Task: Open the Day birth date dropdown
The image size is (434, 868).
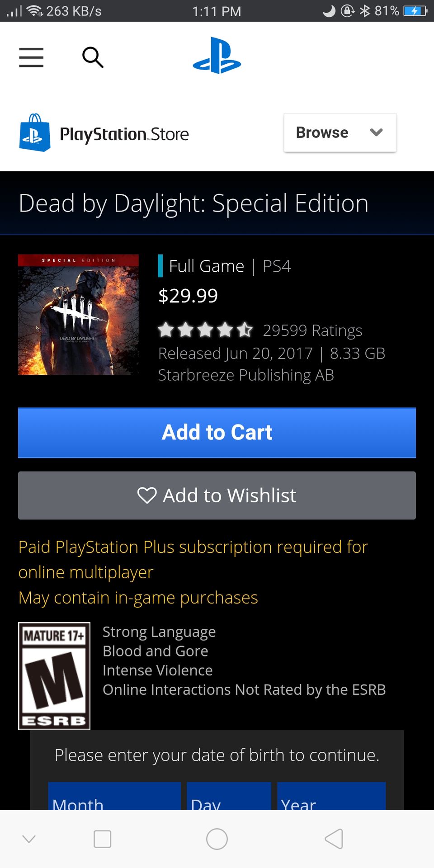Action: point(229,796)
